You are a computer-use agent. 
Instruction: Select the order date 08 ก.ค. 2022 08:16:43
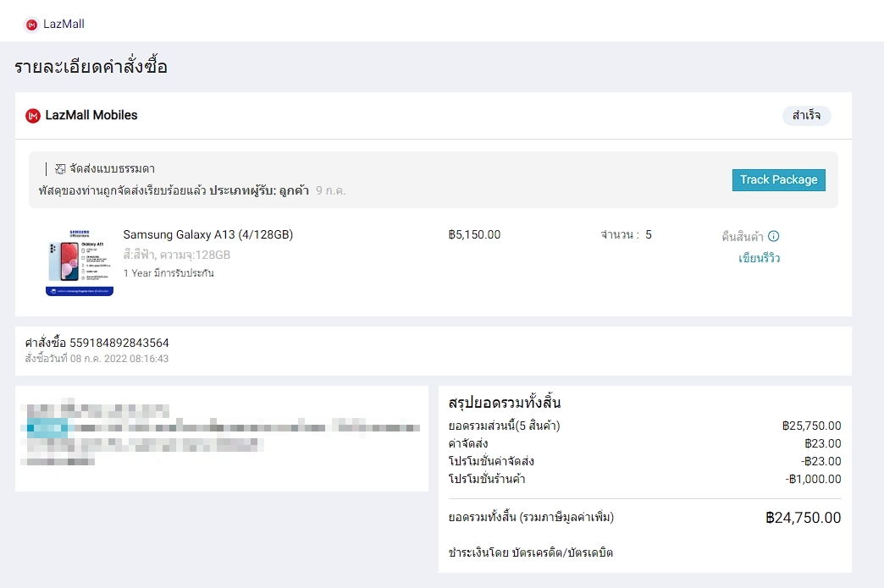pos(119,358)
